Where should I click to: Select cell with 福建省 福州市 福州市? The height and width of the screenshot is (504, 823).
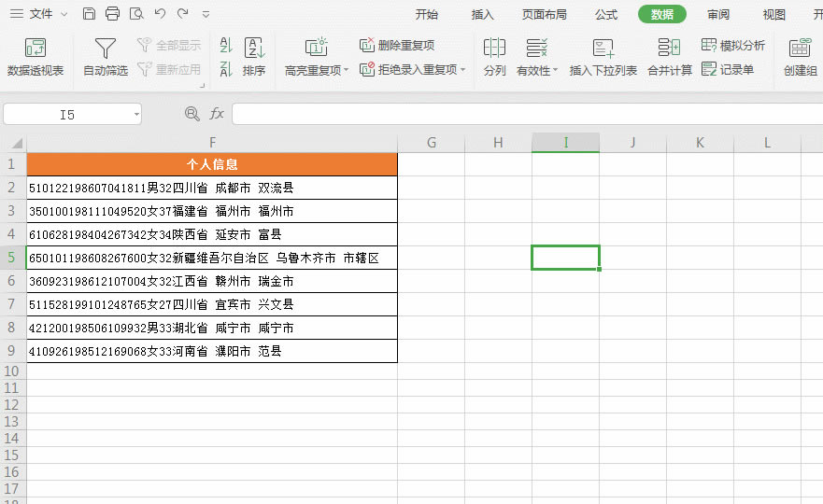coord(212,211)
